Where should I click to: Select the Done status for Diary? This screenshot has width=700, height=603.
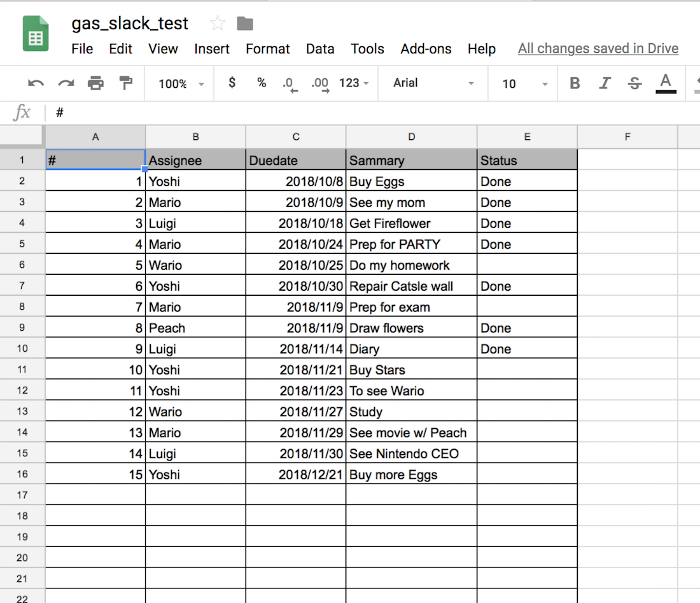click(528, 349)
